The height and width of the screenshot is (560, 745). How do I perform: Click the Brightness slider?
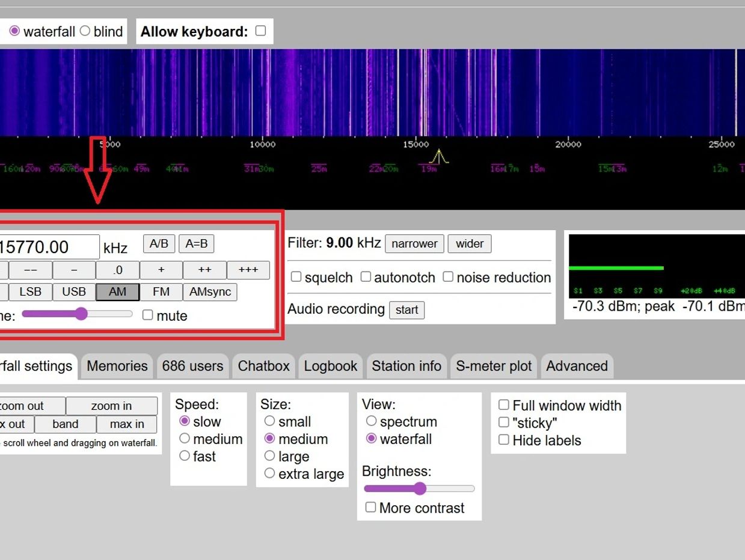click(419, 488)
